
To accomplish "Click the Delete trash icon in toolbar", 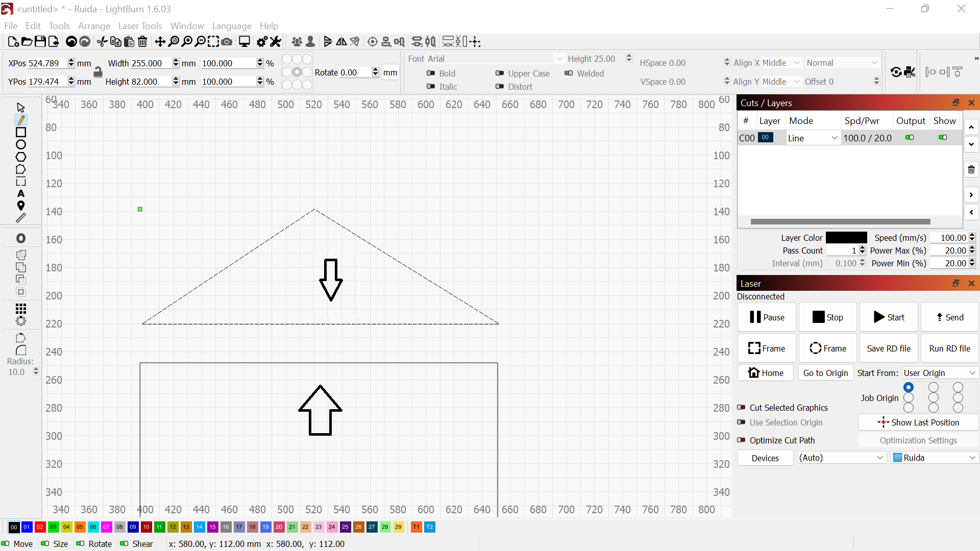I will point(143,42).
